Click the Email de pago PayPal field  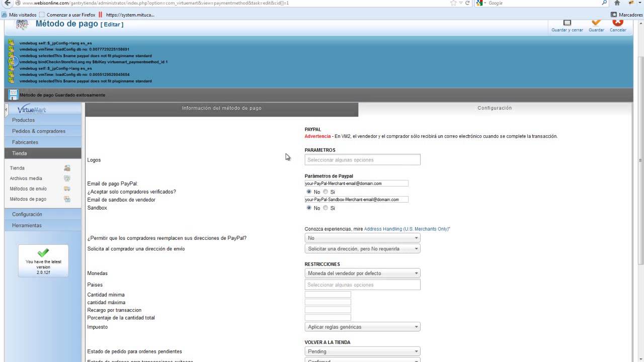pos(356,184)
